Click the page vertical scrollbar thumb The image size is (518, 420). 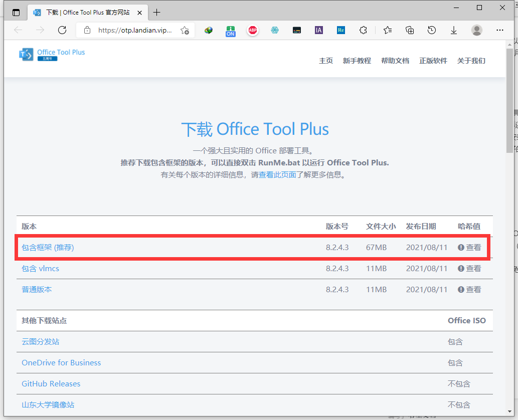click(509, 100)
